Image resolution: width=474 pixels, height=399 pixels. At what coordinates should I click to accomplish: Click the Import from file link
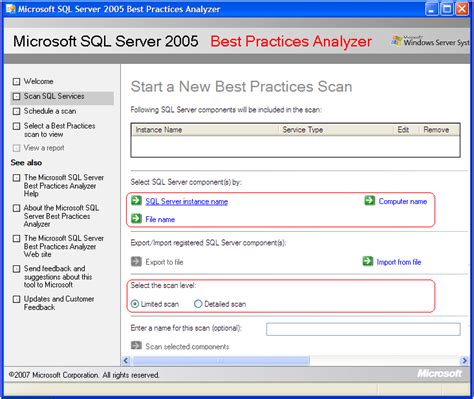(x=399, y=262)
